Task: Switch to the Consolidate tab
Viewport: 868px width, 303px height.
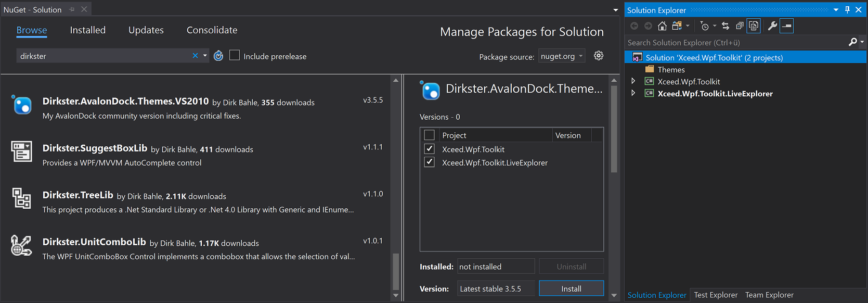Action: 212,30
